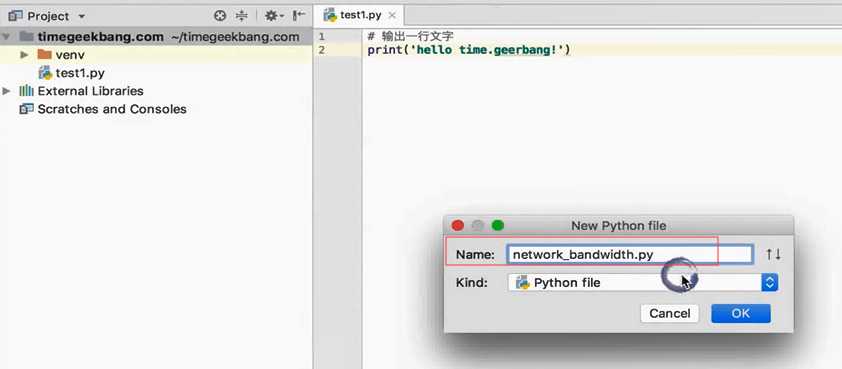Click the venv folder icon
The width and height of the screenshot is (842, 369).
pyautogui.click(x=45, y=55)
